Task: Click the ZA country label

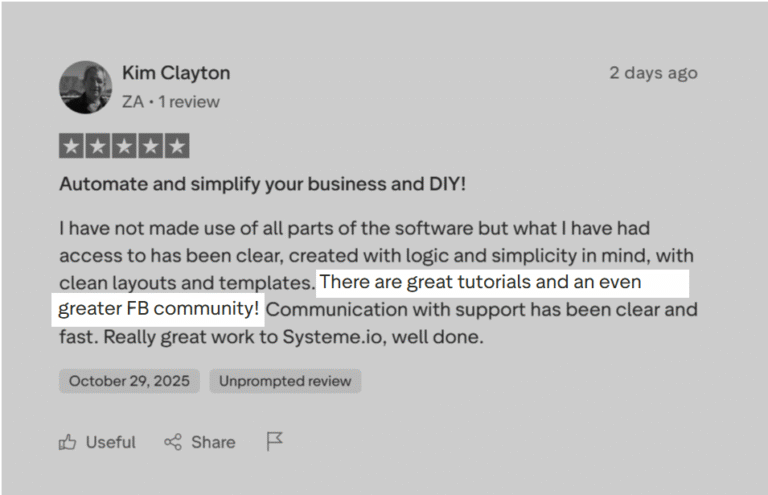Action: (x=132, y=102)
